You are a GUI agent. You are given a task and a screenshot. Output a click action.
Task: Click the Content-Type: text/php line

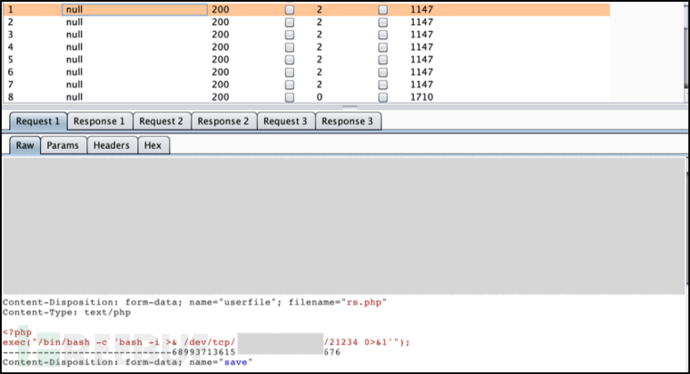pos(66,312)
